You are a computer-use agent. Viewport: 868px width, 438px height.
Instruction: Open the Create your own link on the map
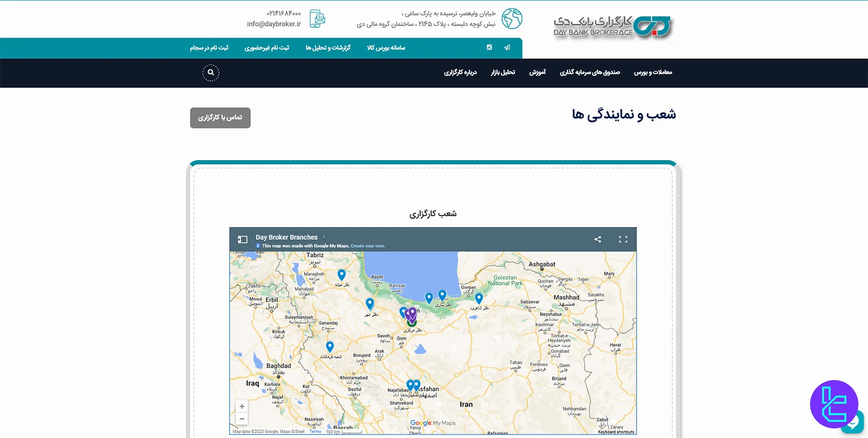(367, 246)
